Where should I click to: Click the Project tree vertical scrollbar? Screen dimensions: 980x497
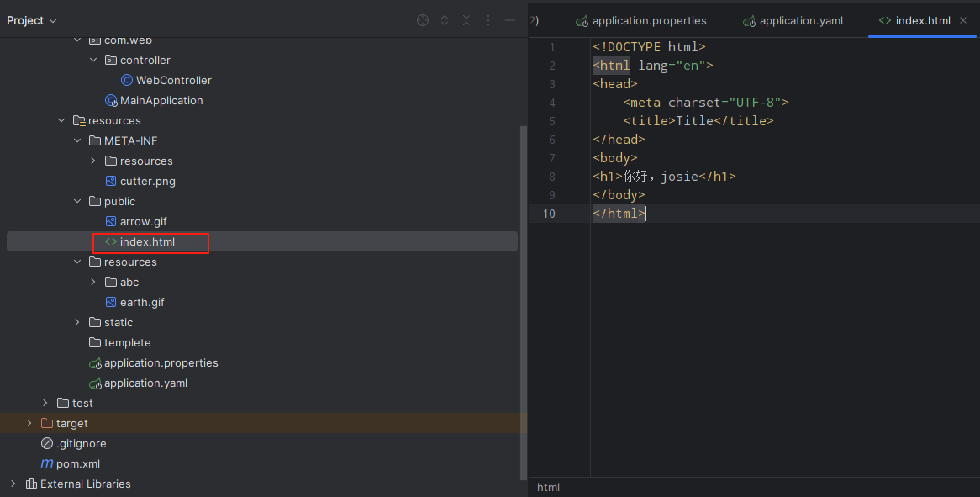523,303
